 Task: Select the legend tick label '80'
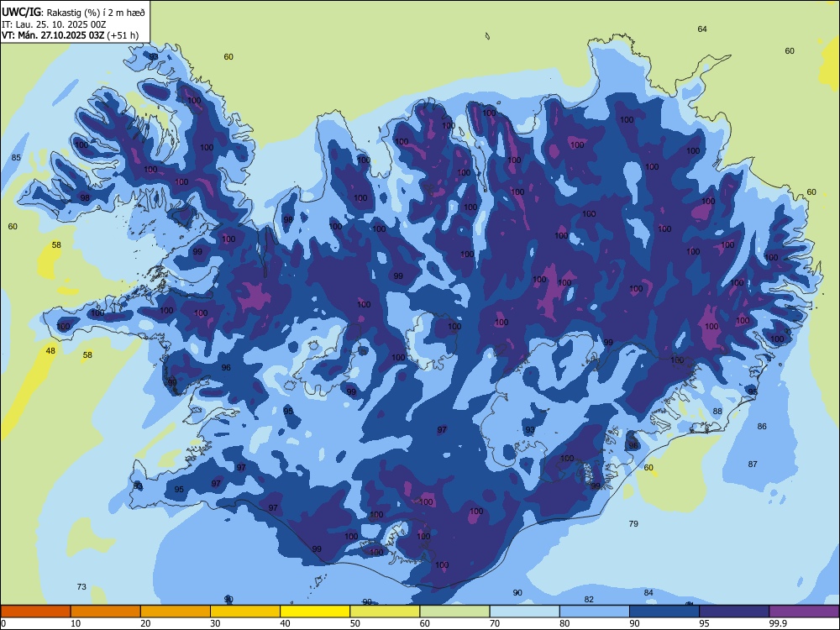[x=564, y=623]
